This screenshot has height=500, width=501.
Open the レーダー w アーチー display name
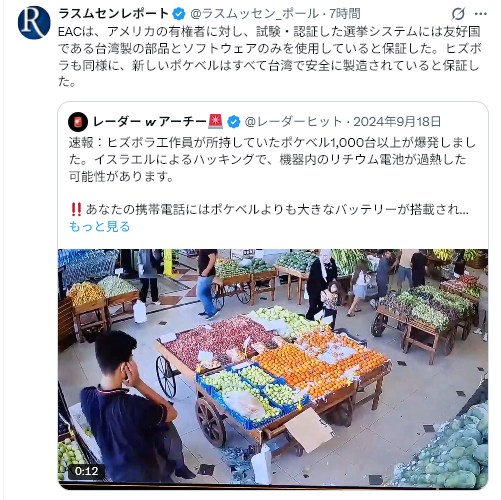point(149,122)
